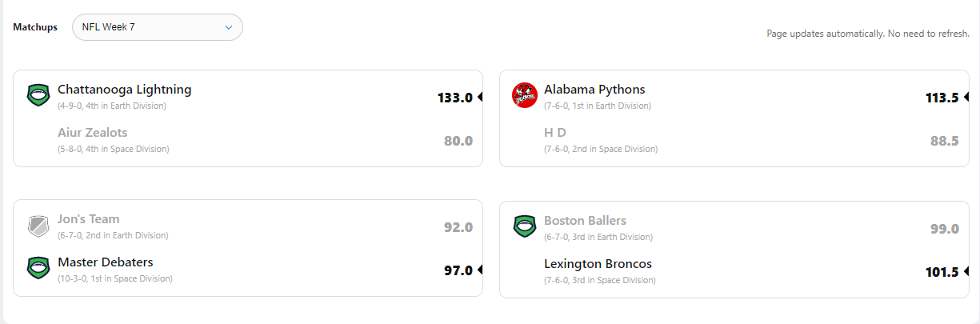Click the 88.5 score for H D
The height and width of the screenshot is (324, 980).
point(944,141)
